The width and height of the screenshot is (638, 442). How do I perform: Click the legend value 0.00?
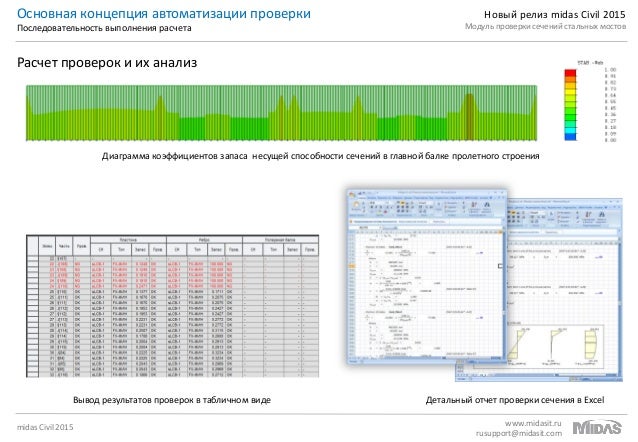pos(610,140)
